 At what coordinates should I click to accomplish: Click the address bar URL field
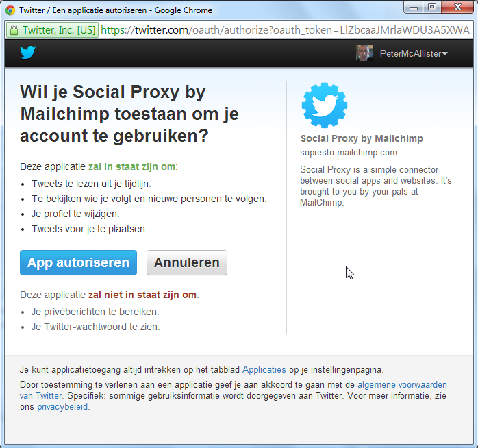(285, 30)
